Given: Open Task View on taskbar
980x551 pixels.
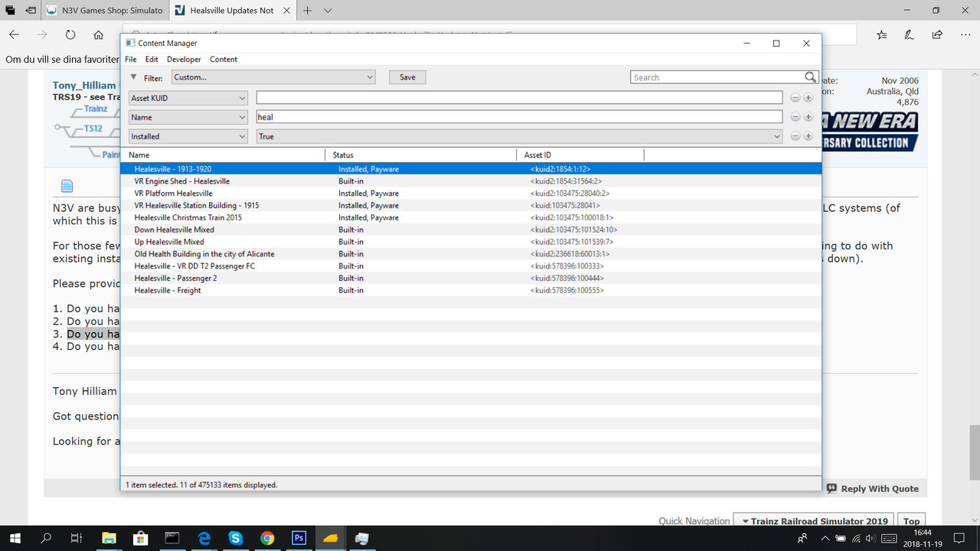Looking at the screenshot, I should coord(76,538).
